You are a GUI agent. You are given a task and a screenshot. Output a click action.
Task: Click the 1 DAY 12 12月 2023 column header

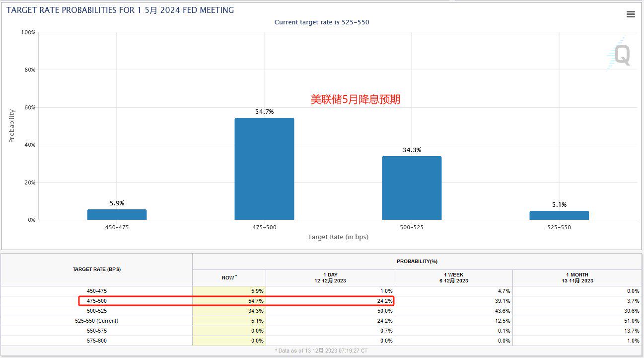(x=330, y=277)
